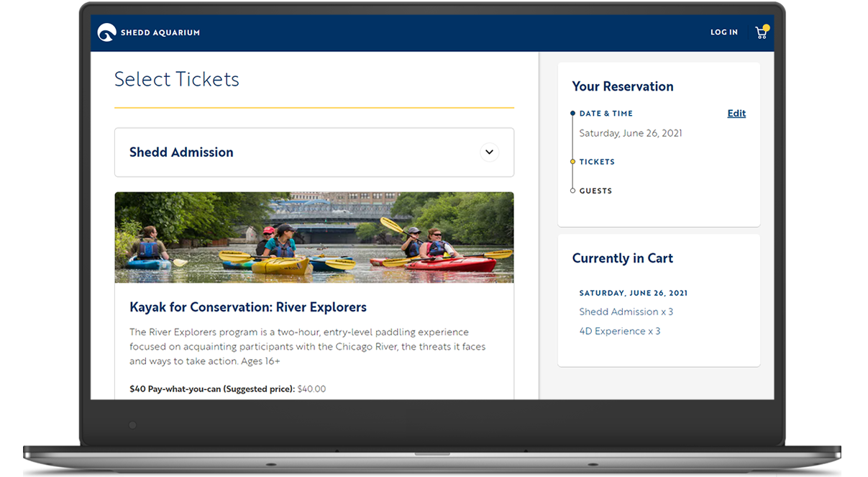Viewport: 868px width, 477px height.
Task: Select Saturday, June 26, 2021 reservation date
Action: 631,132
